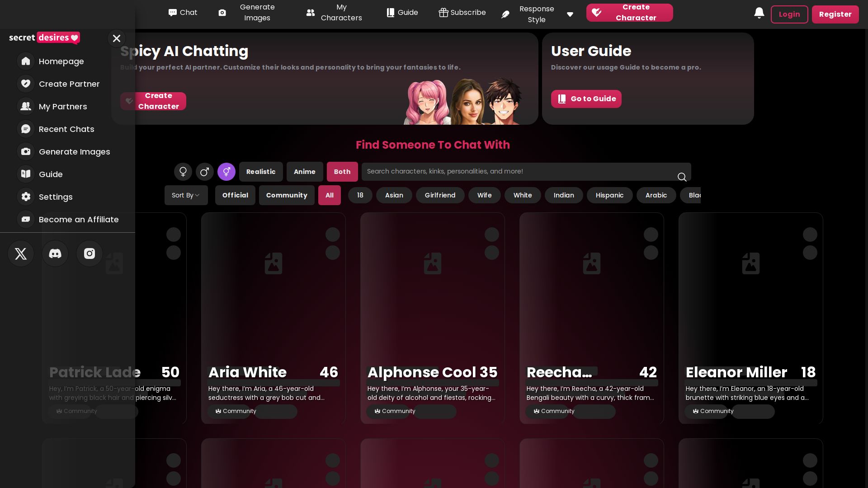Screen dimensions: 868x488
Task: Click the notification bell icon
Action: tap(759, 13)
